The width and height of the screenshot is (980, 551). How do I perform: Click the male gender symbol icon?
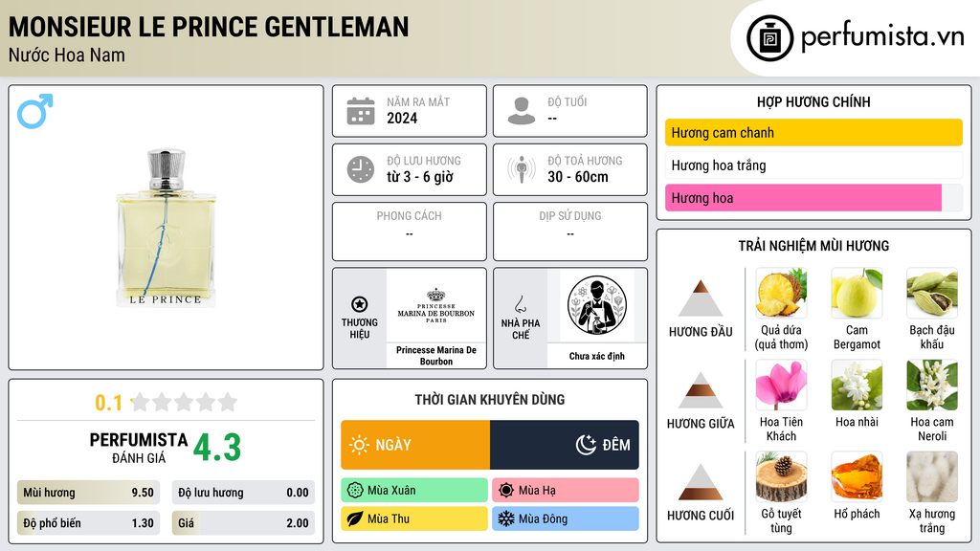[x=35, y=111]
